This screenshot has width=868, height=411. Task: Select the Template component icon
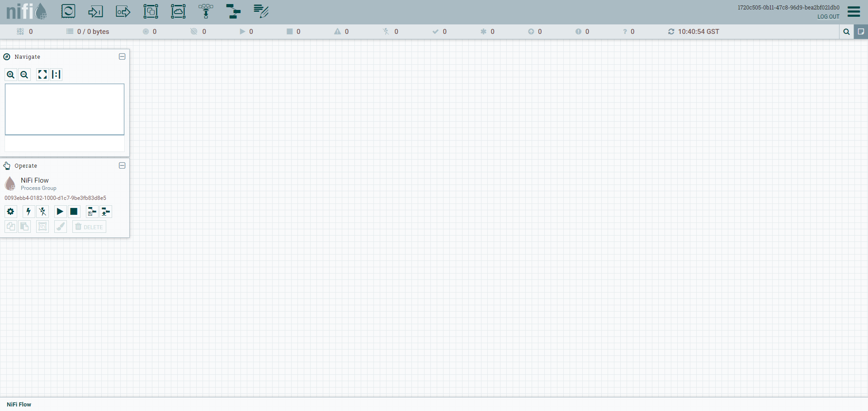(x=233, y=11)
